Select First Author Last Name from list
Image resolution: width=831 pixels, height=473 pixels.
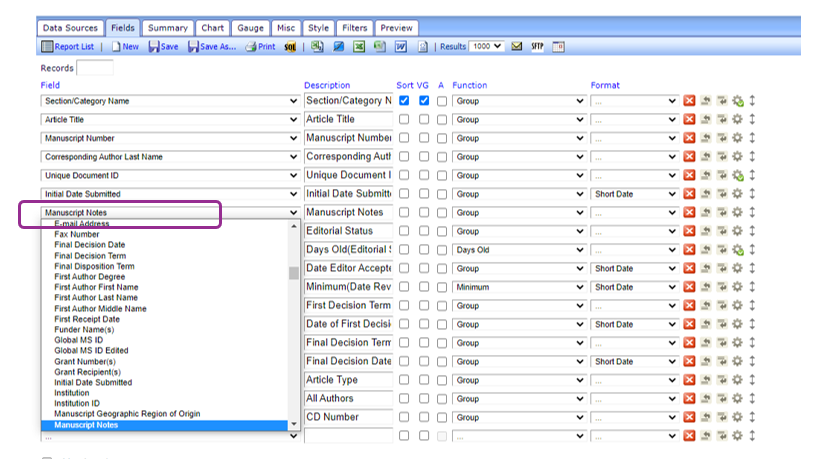point(96,298)
